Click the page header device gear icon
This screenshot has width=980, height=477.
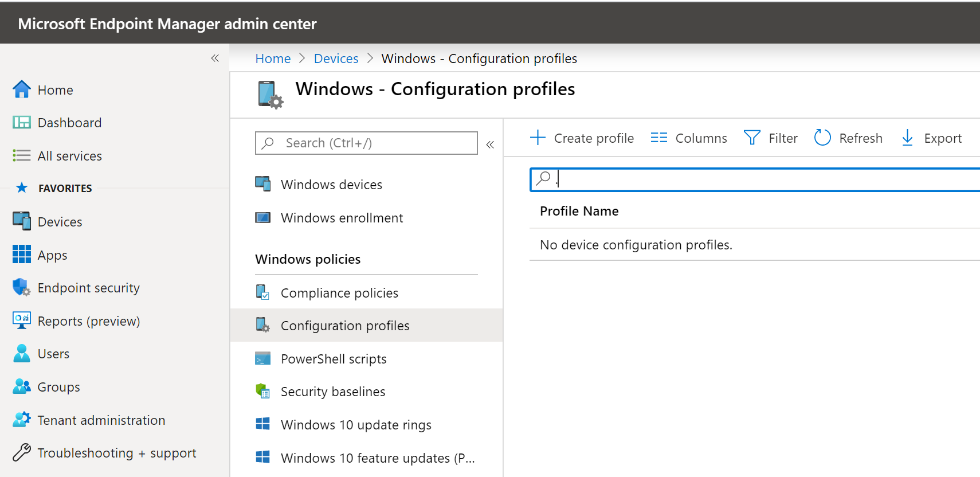coord(270,95)
